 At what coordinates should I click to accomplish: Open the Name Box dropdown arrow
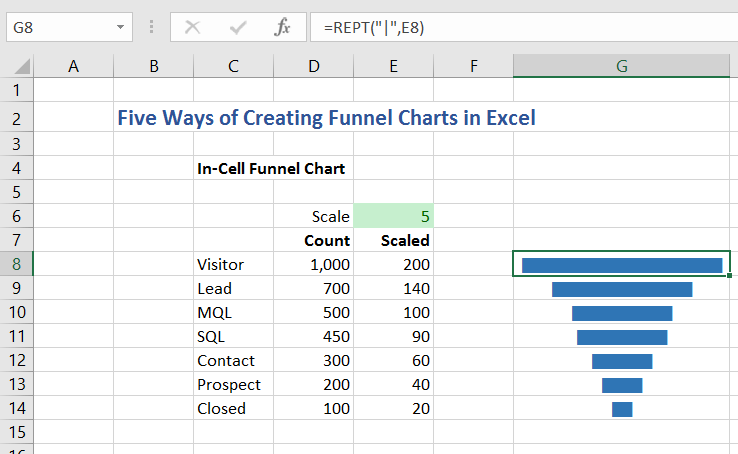coord(121,28)
